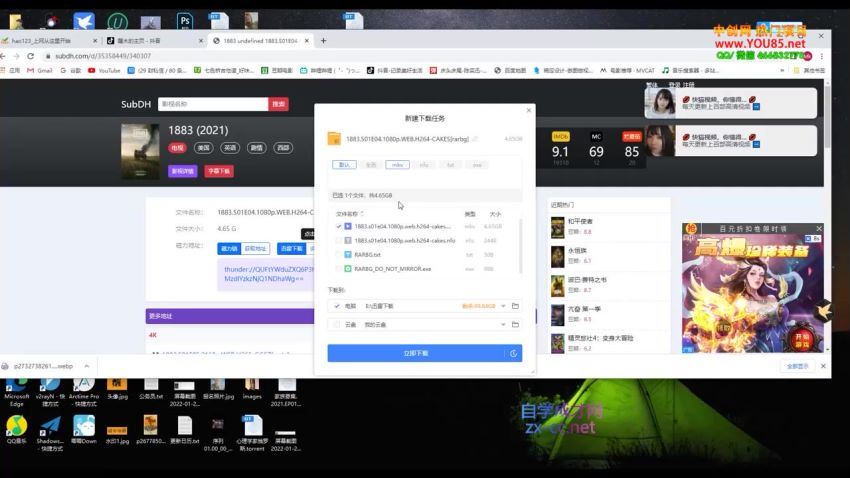Open a new browser tab with the plus icon

tap(324, 41)
